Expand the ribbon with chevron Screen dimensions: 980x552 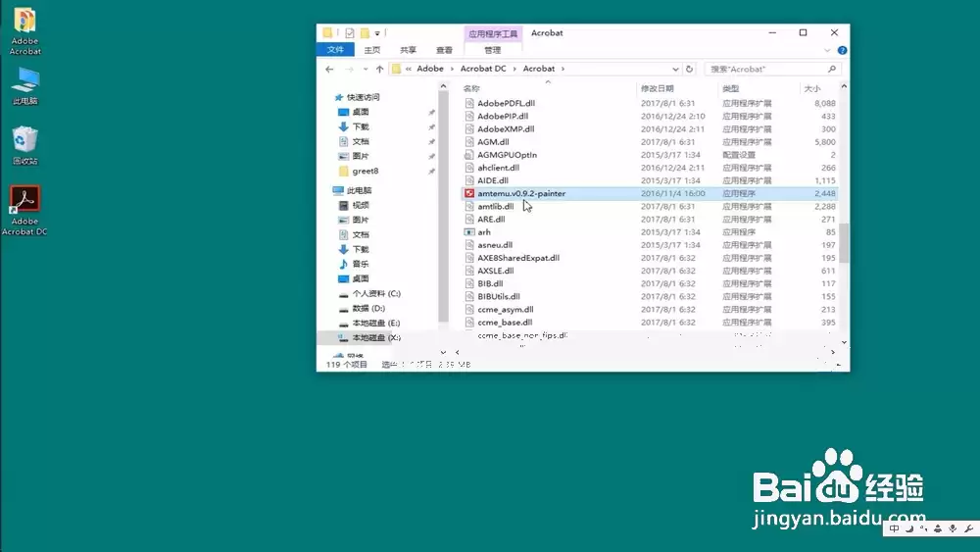pos(827,50)
